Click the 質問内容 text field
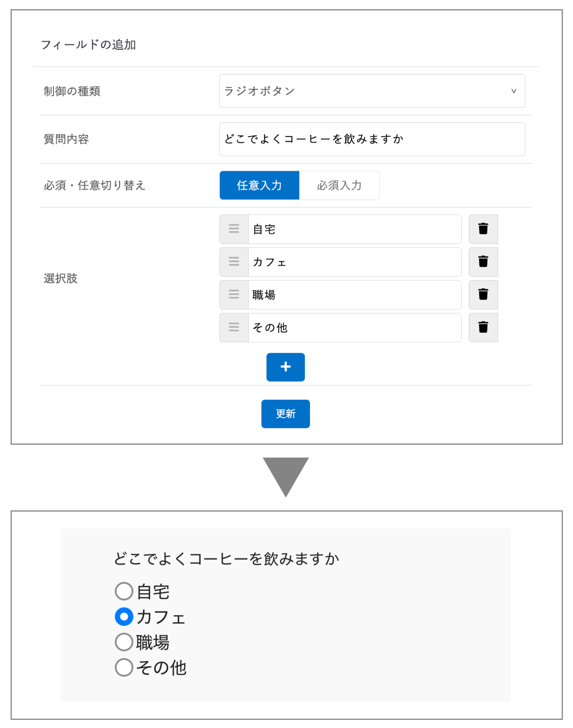The height and width of the screenshot is (728, 573). point(372,139)
